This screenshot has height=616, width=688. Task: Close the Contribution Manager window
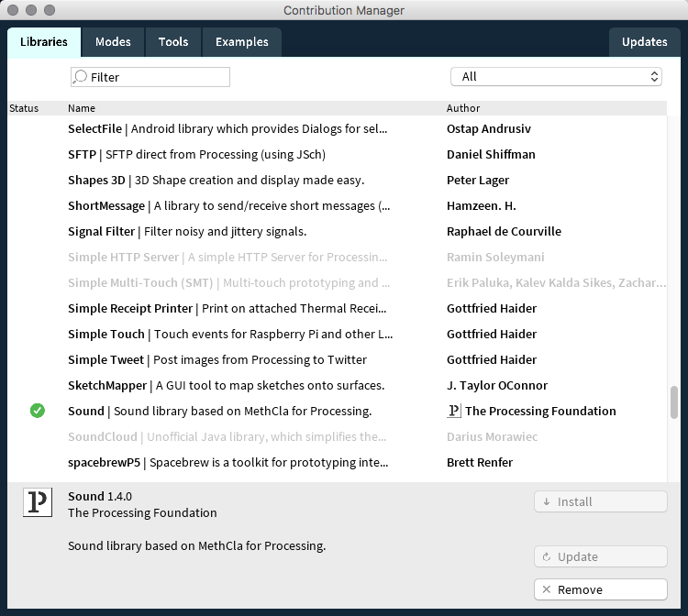tap(13, 10)
